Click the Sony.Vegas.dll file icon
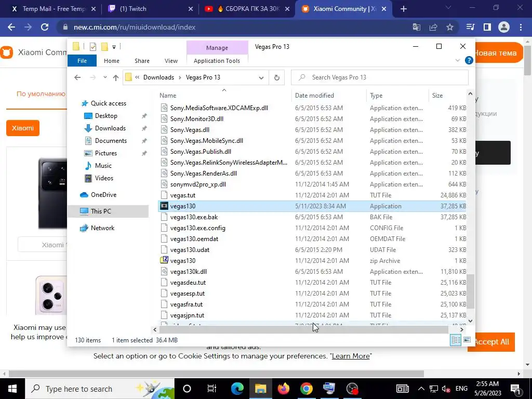Screen dimensions: 532x399 (164, 129)
